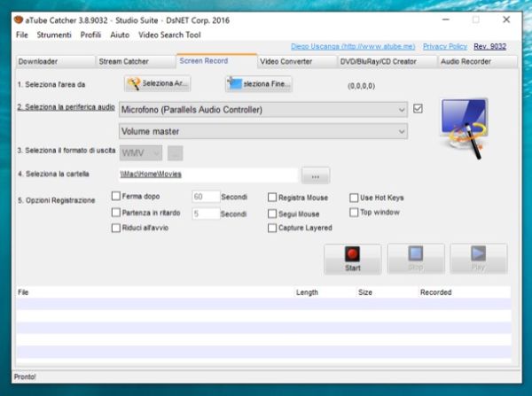Click the browse folder ellipsis button
Viewport: 532px width, 396px height.
[316, 175]
